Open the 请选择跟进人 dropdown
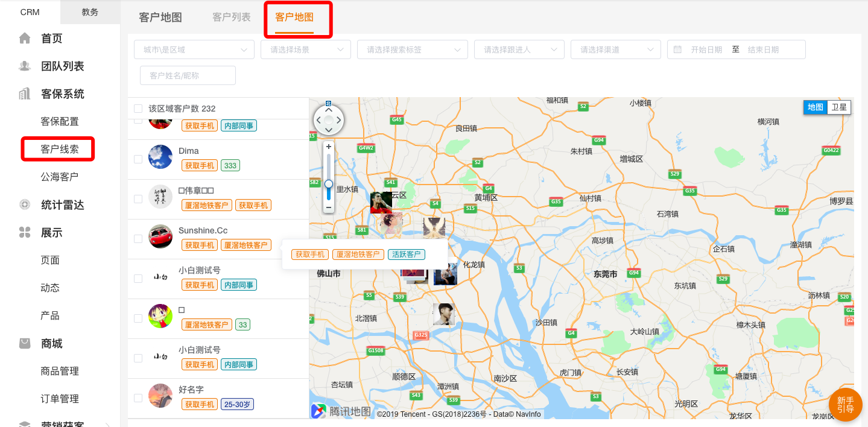The height and width of the screenshot is (427, 868). [x=519, y=49]
